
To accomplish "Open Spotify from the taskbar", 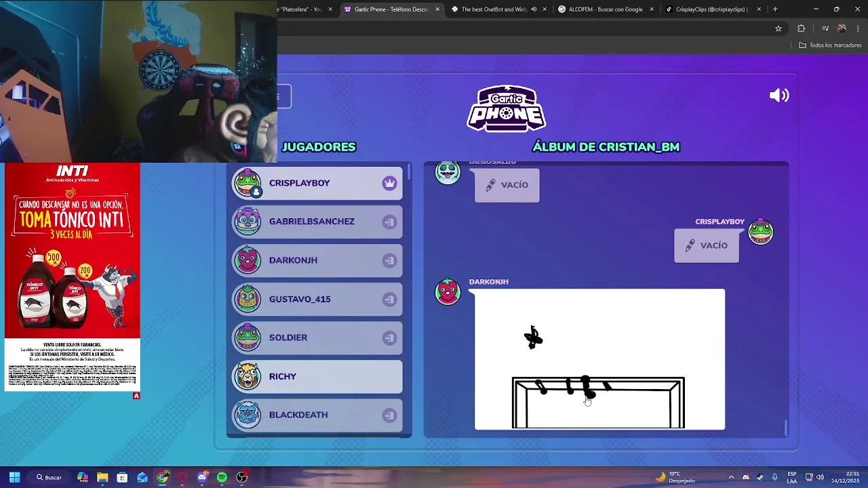I will click(222, 477).
